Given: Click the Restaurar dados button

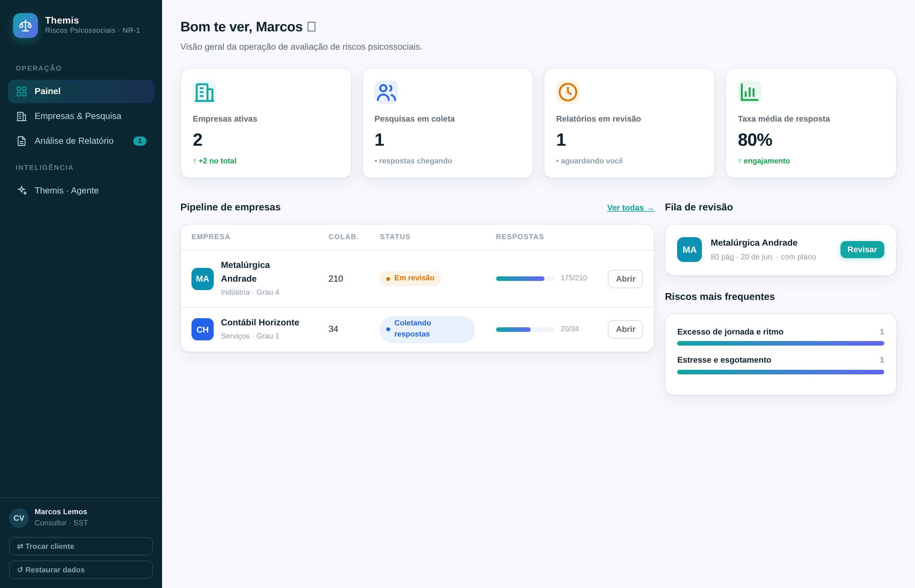Looking at the screenshot, I should [81, 569].
